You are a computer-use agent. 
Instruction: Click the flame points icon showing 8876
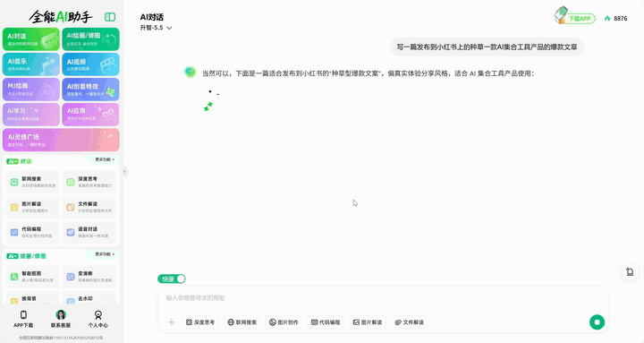607,18
